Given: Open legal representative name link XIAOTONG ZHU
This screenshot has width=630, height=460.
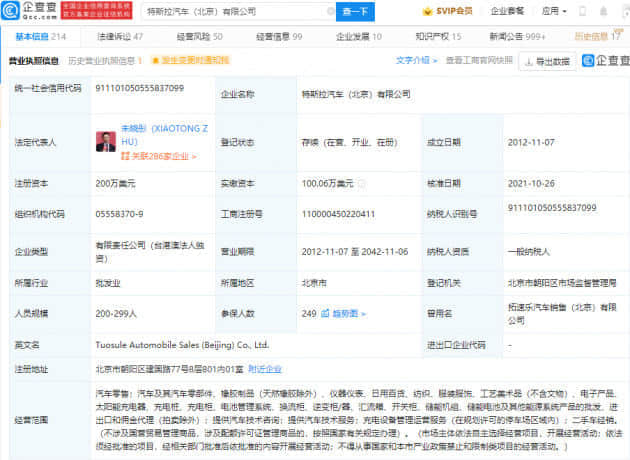Looking at the screenshot, I should click(164, 135).
